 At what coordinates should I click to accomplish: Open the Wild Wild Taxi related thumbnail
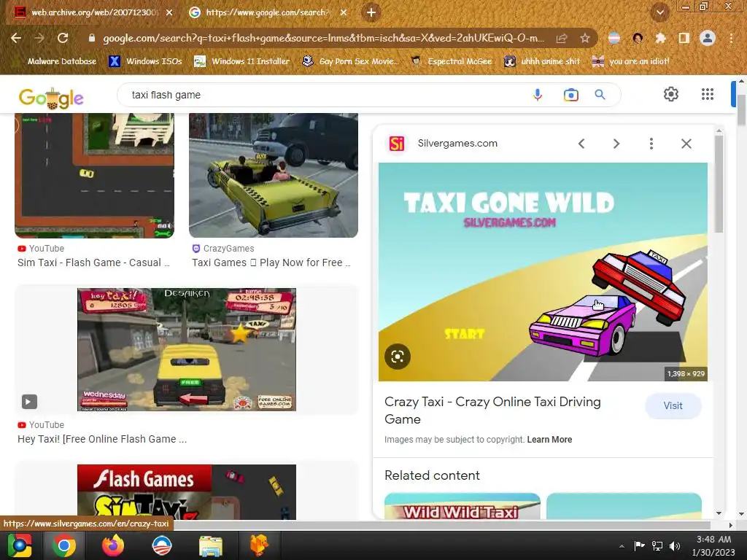coord(462,506)
